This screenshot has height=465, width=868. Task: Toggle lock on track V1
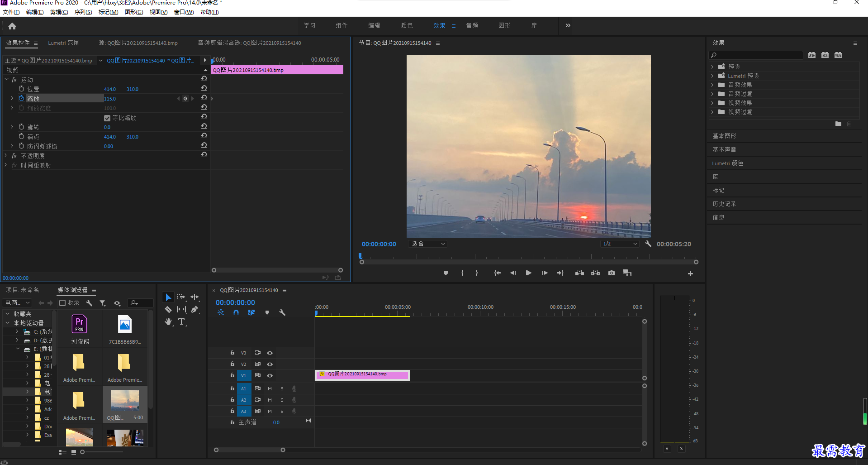[x=232, y=375]
